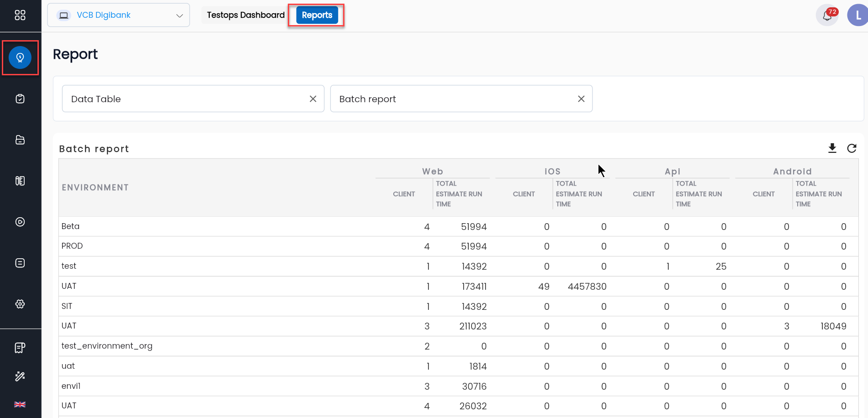Refresh the Batch report table
This screenshot has width=868, height=418.
coord(852,148)
